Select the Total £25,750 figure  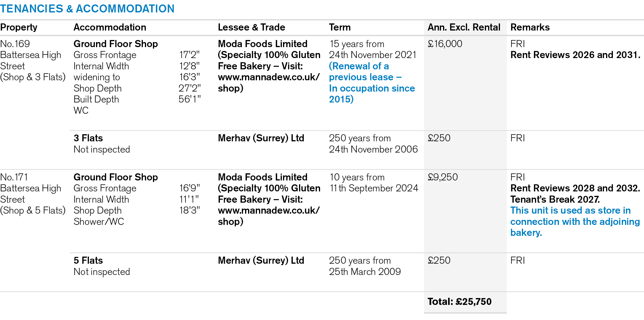(459, 302)
